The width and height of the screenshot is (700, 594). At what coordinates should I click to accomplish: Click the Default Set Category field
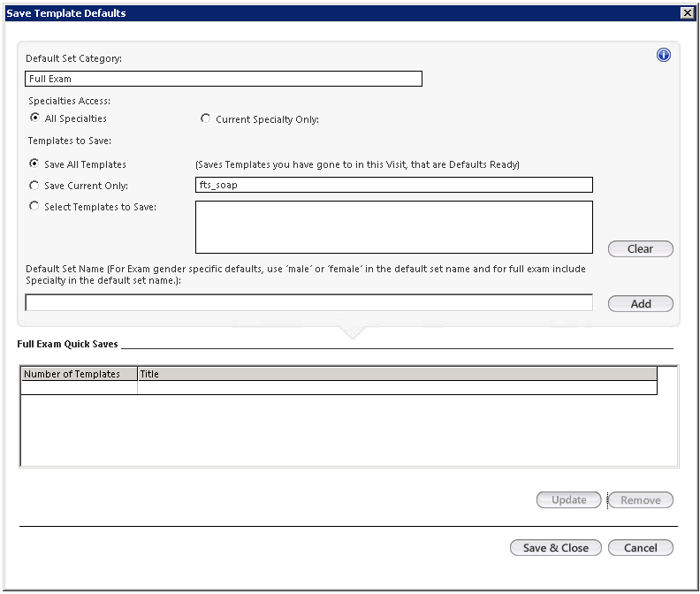pos(224,79)
